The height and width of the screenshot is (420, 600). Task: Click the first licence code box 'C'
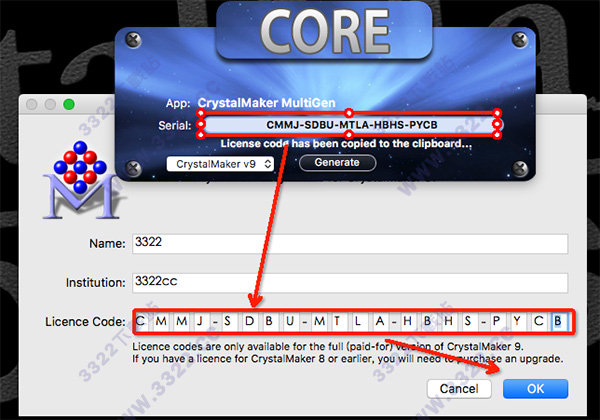click(x=140, y=321)
